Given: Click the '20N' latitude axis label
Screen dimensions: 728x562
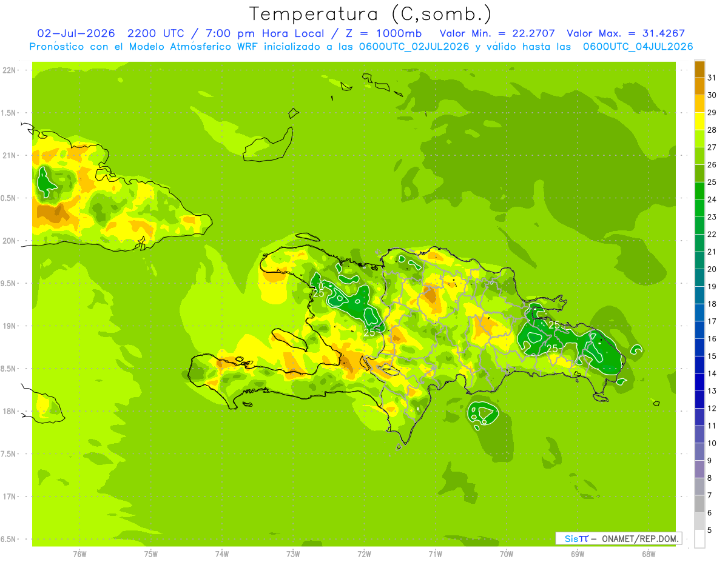Looking at the screenshot, I should click(10, 241).
